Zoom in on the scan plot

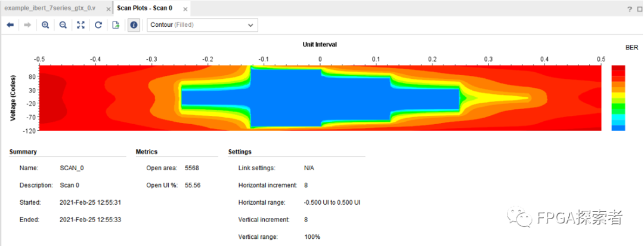pyautogui.click(x=45, y=25)
